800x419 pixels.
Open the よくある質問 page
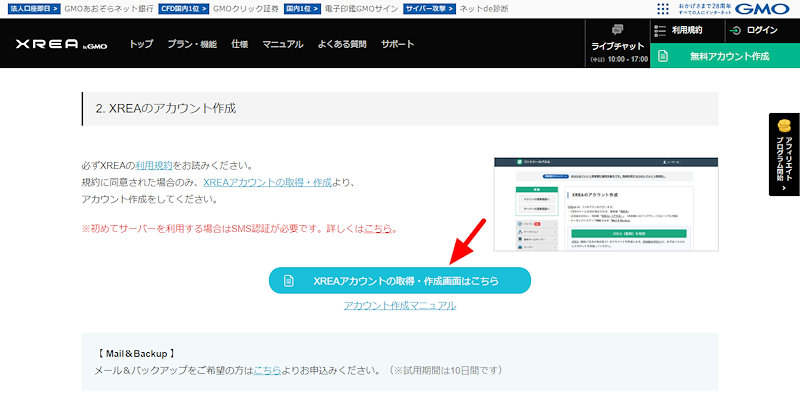point(342,45)
